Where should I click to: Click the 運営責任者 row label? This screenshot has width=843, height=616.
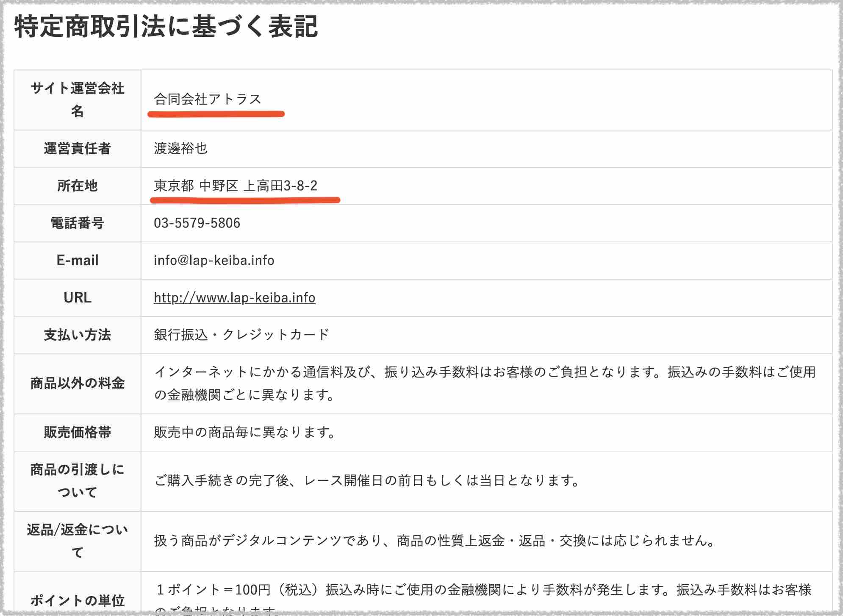tap(77, 149)
